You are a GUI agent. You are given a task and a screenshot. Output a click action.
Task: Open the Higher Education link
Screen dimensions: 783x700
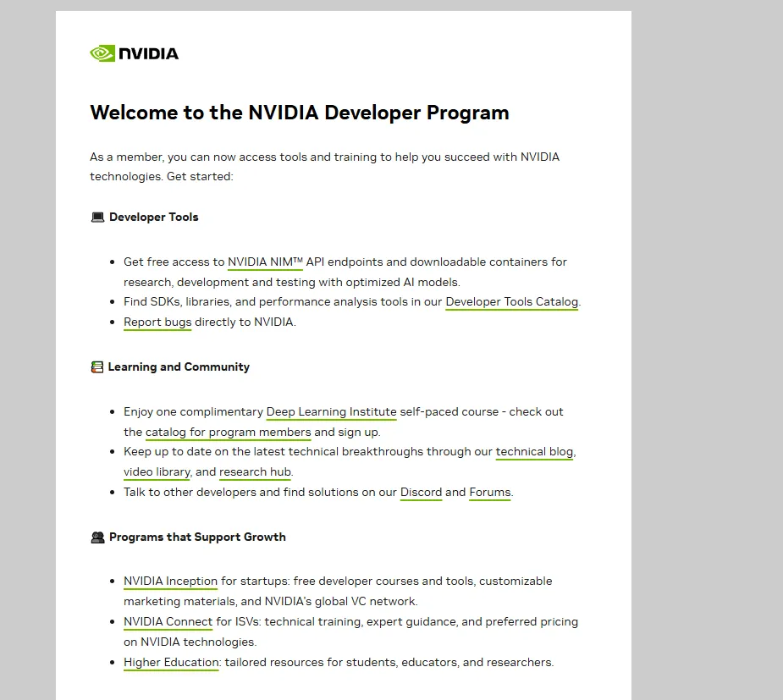(171, 663)
